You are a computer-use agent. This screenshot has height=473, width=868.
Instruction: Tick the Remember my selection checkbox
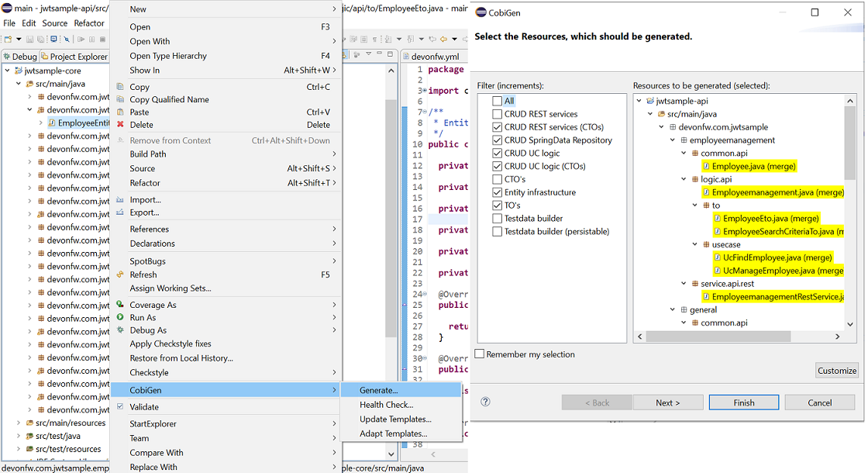480,354
